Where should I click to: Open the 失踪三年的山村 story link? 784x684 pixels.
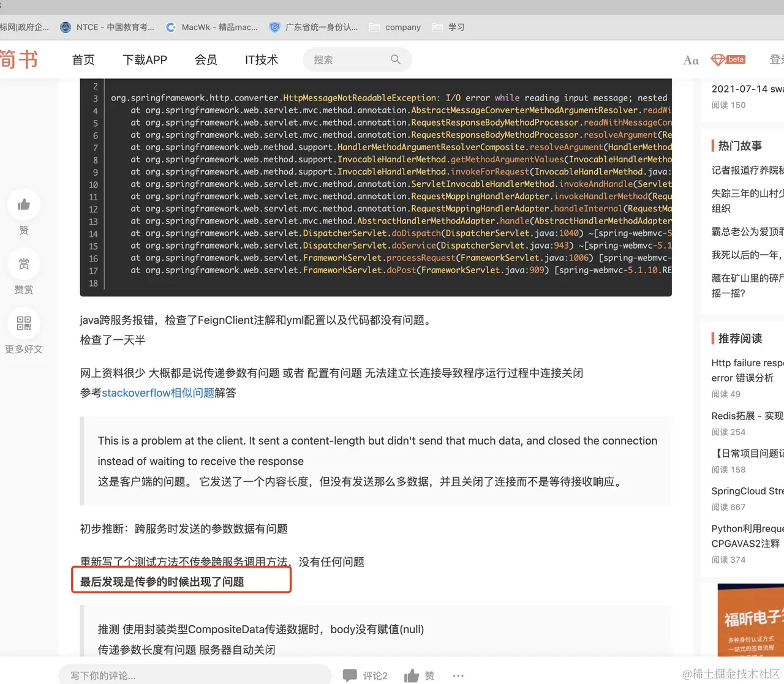(x=747, y=200)
